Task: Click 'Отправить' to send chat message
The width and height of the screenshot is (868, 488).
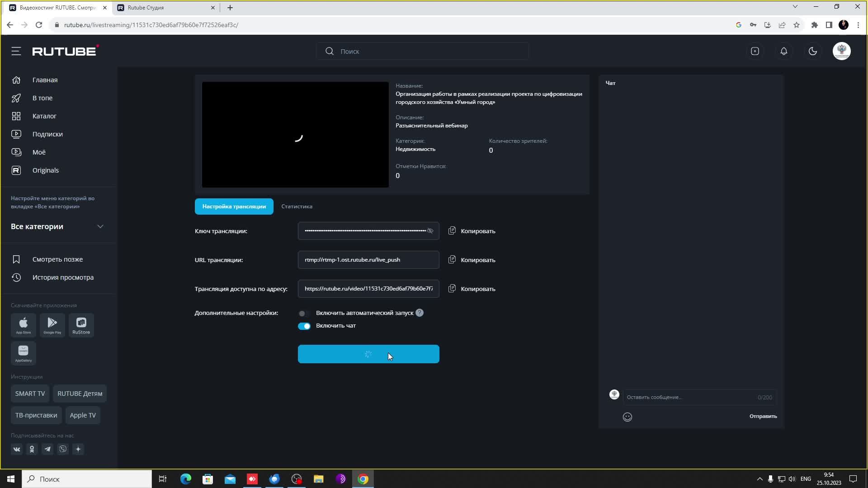Action: [x=763, y=416]
